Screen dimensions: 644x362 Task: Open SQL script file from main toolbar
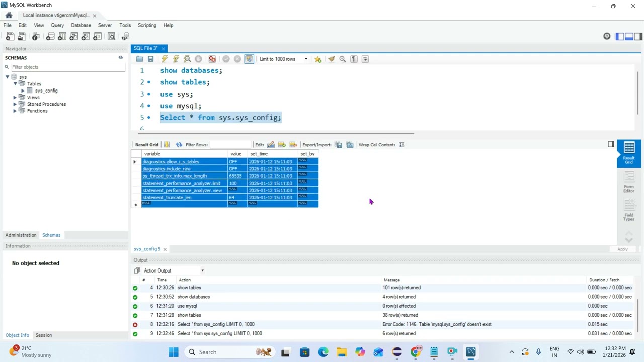(22, 36)
